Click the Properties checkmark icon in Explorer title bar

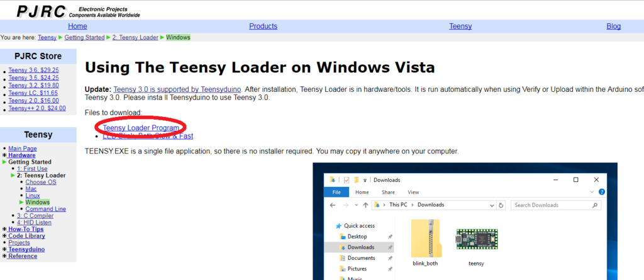coord(347,180)
